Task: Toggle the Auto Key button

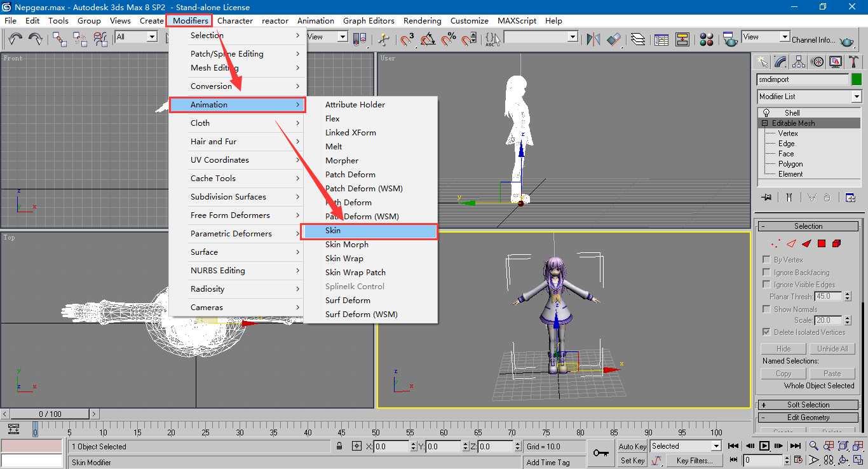Action: point(632,446)
